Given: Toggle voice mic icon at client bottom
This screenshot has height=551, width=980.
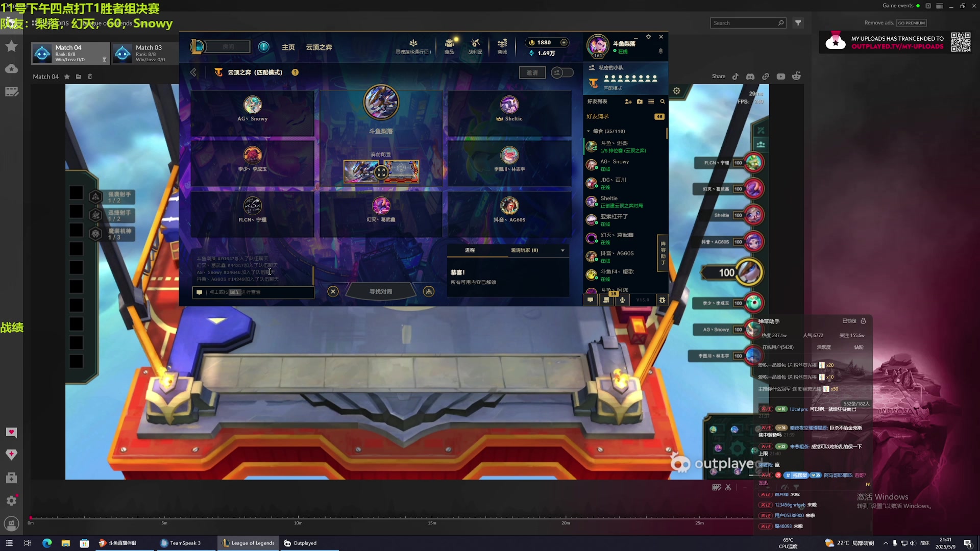Looking at the screenshot, I should click(x=622, y=300).
